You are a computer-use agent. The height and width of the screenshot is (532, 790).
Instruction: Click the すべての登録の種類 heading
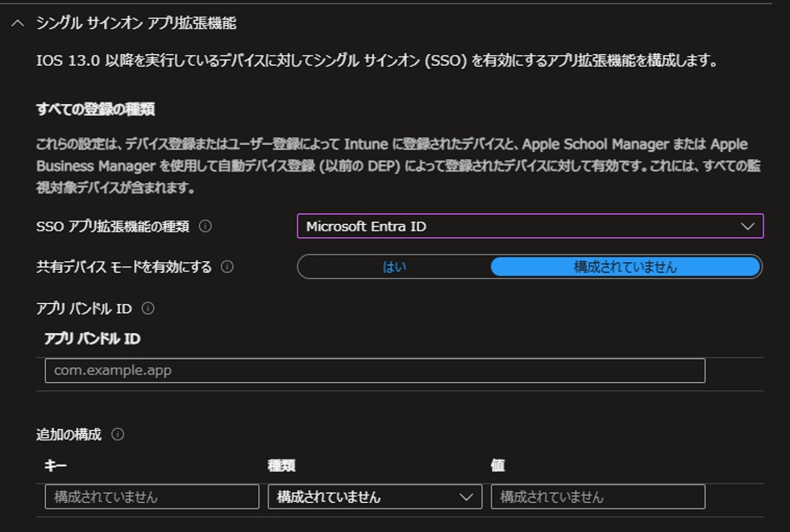point(95,109)
